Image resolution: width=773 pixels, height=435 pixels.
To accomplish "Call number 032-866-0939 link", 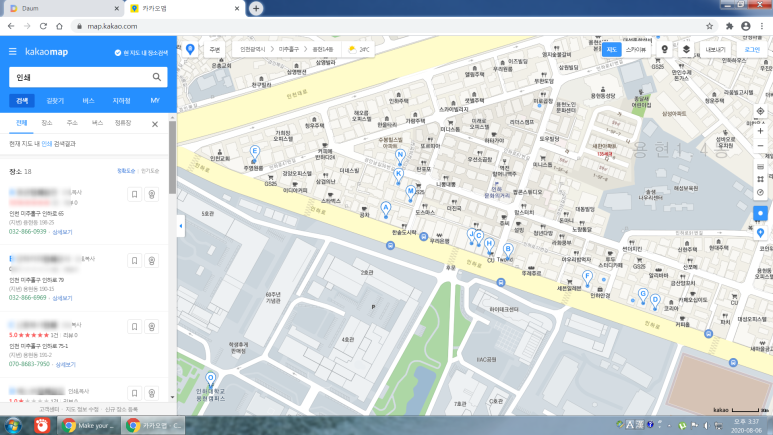I will (28, 231).
